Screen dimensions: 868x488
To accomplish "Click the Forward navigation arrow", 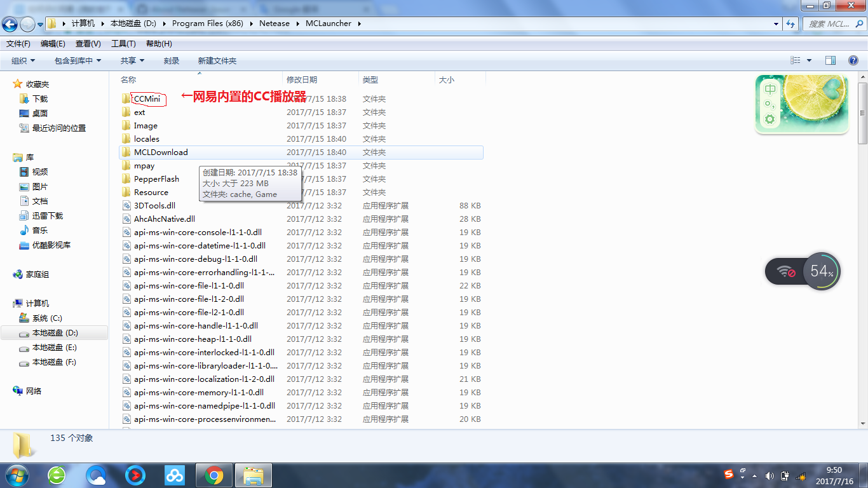I will click(x=27, y=24).
